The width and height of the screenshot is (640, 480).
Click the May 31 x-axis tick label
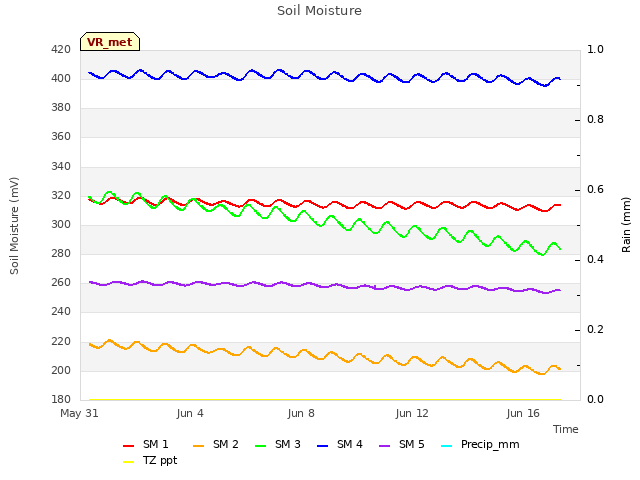tap(79, 413)
